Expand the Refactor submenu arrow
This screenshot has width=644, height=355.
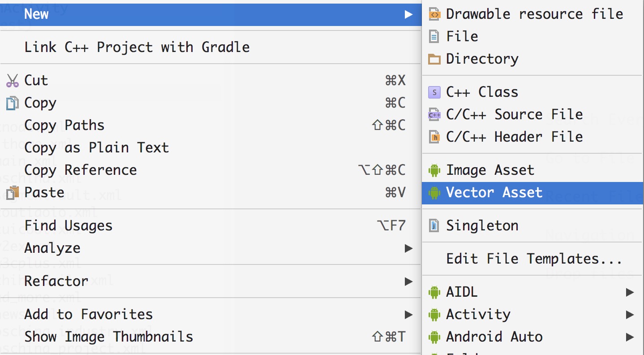point(408,281)
